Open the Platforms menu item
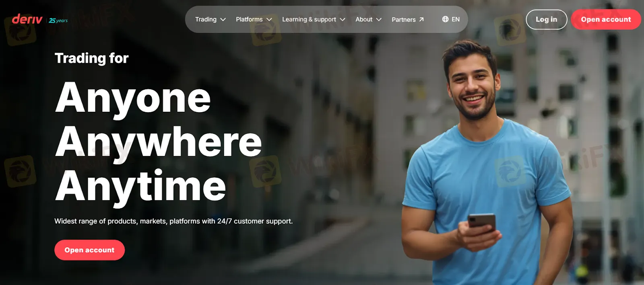This screenshot has width=644, height=285. coord(249,19)
